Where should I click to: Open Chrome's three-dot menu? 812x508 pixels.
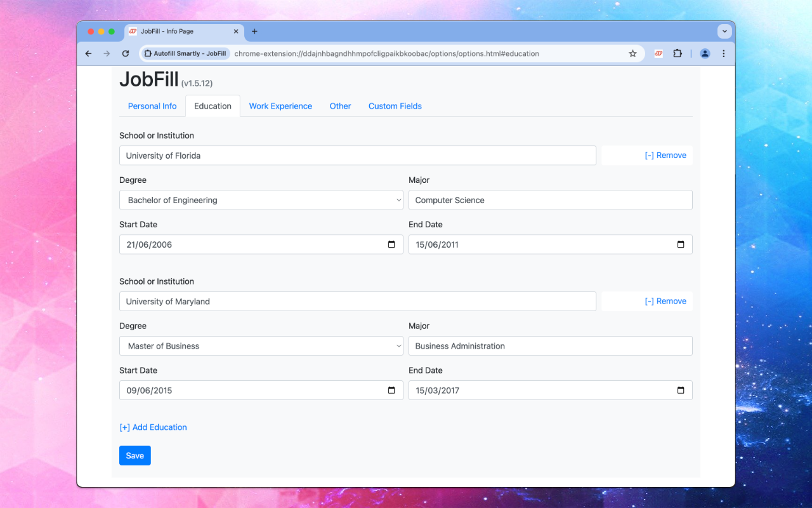(x=724, y=54)
